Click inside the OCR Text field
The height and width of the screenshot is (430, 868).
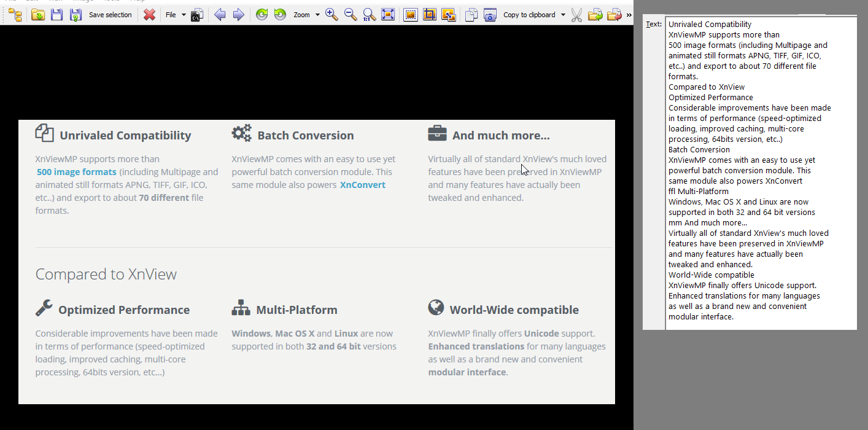coord(761,173)
